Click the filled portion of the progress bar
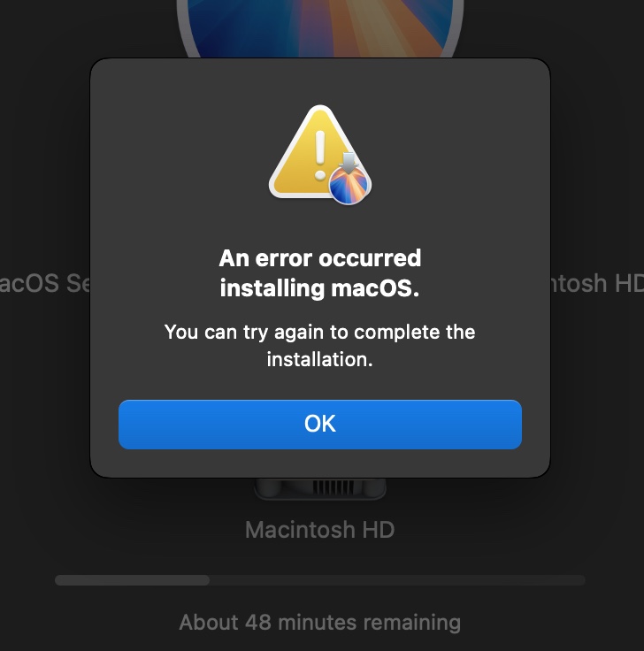Image resolution: width=644 pixels, height=651 pixels. click(132, 580)
